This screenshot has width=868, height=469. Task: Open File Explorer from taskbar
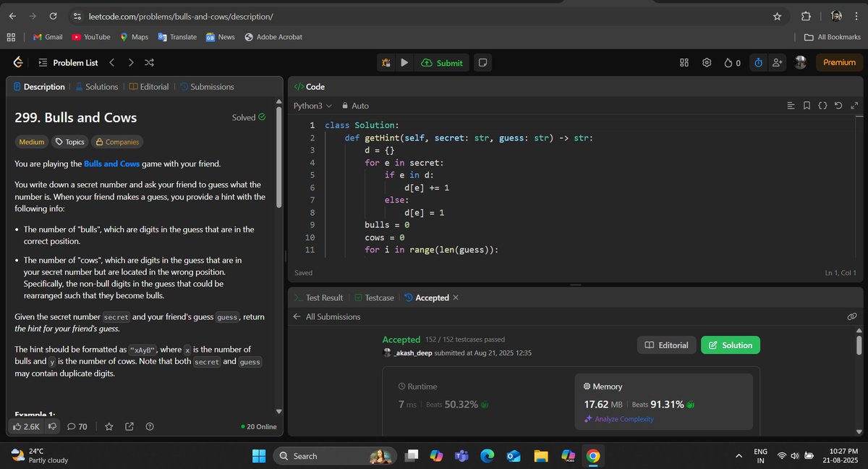coord(540,456)
